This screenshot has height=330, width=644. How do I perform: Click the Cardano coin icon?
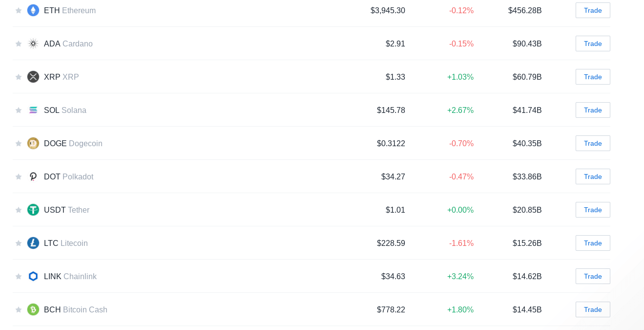pyautogui.click(x=33, y=44)
